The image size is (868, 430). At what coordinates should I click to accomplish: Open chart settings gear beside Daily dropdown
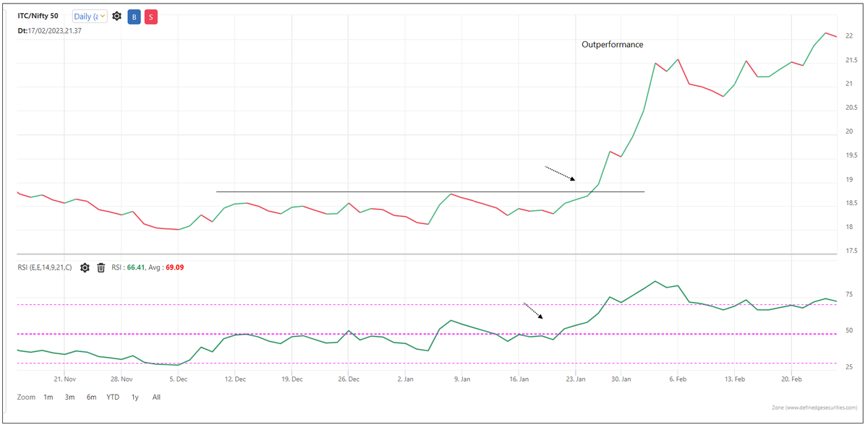pos(117,16)
